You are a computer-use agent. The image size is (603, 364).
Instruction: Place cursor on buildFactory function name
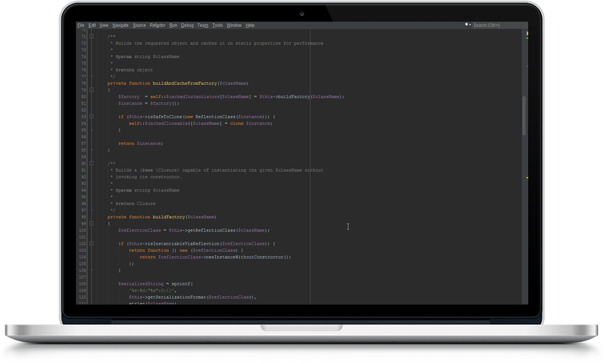168,217
